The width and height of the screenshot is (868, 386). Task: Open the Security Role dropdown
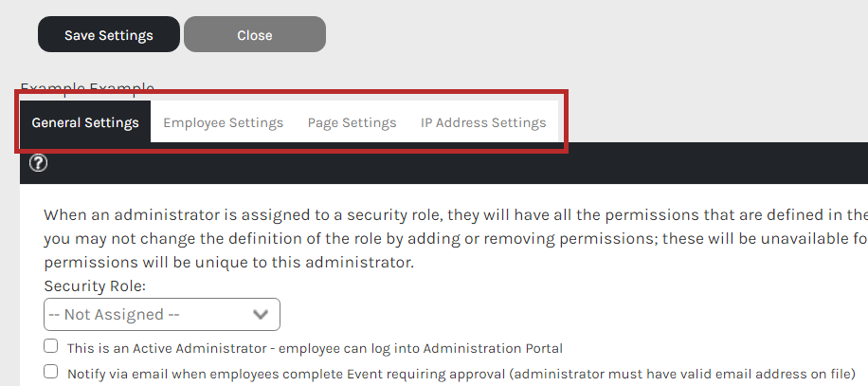[162, 315]
